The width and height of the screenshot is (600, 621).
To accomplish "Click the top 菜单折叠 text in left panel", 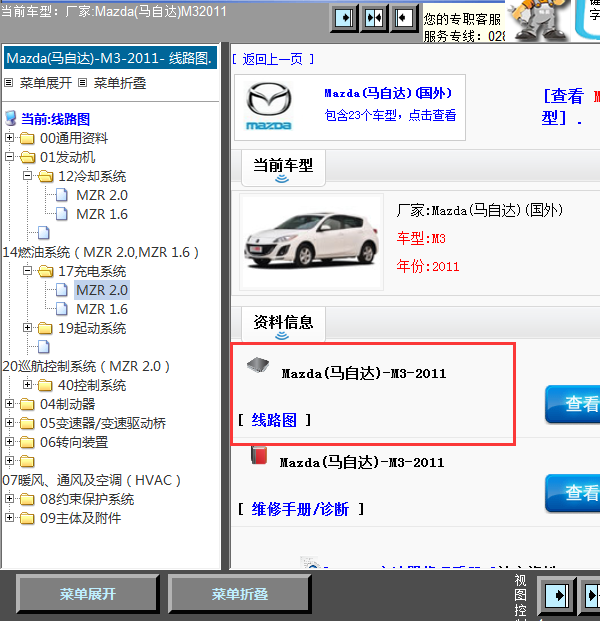I will 120,83.
